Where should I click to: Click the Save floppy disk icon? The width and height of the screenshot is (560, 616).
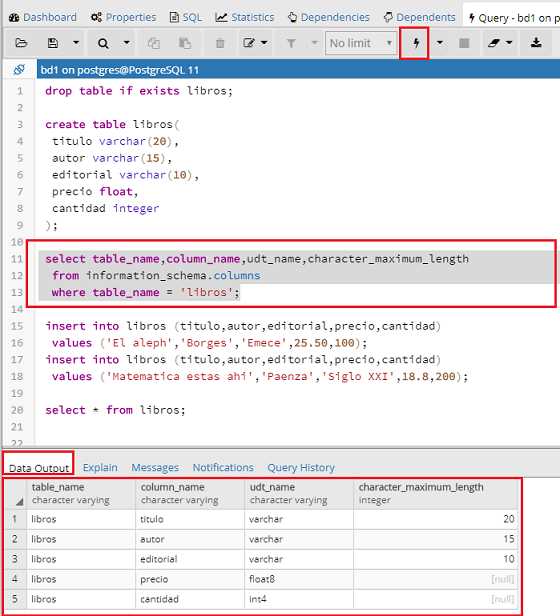[x=53, y=43]
